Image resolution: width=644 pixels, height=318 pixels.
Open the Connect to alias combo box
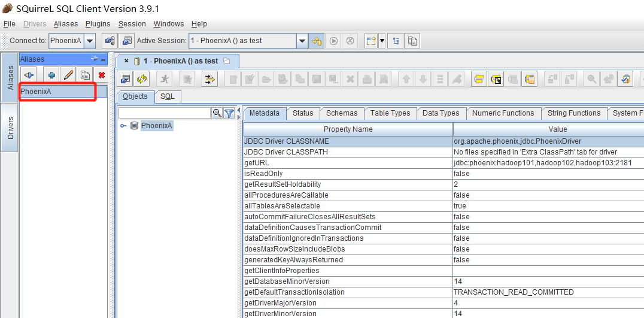[72, 41]
